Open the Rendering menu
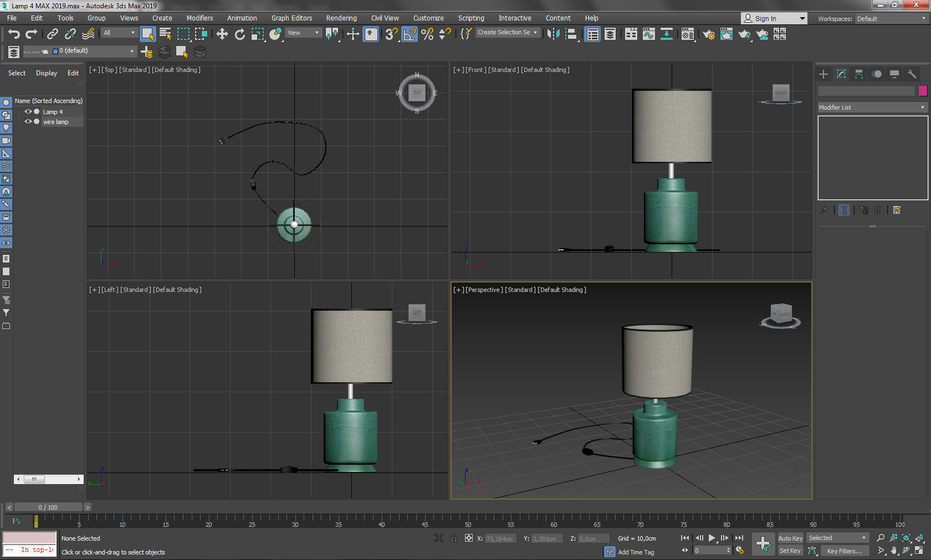The width and height of the screenshot is (931, 560). (x=341, y=18)
